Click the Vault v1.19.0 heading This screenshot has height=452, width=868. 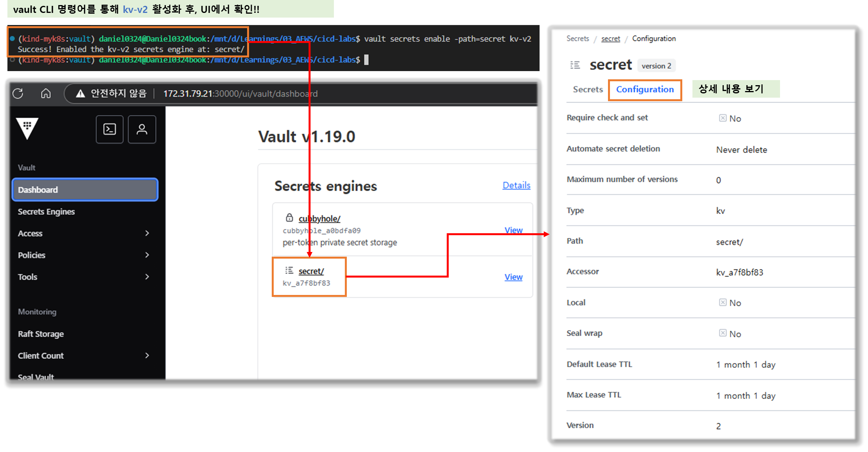coord(307,137)
